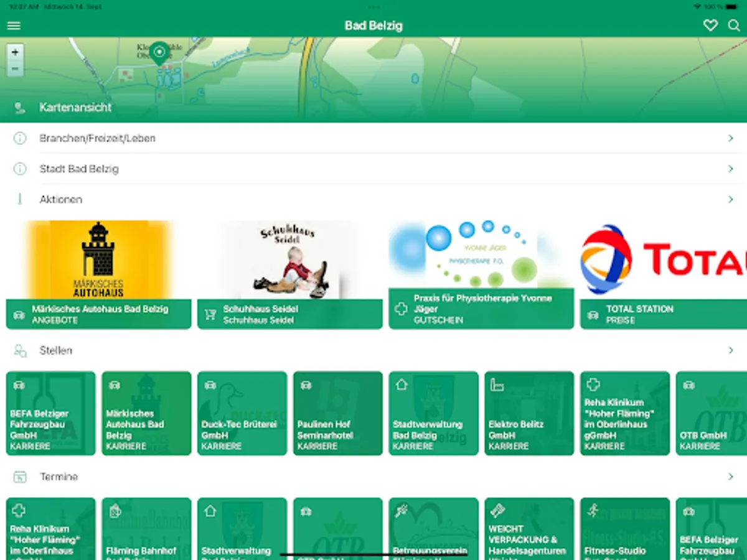Tap the location pin on map
Screen dimensions: 747x560
159,54
